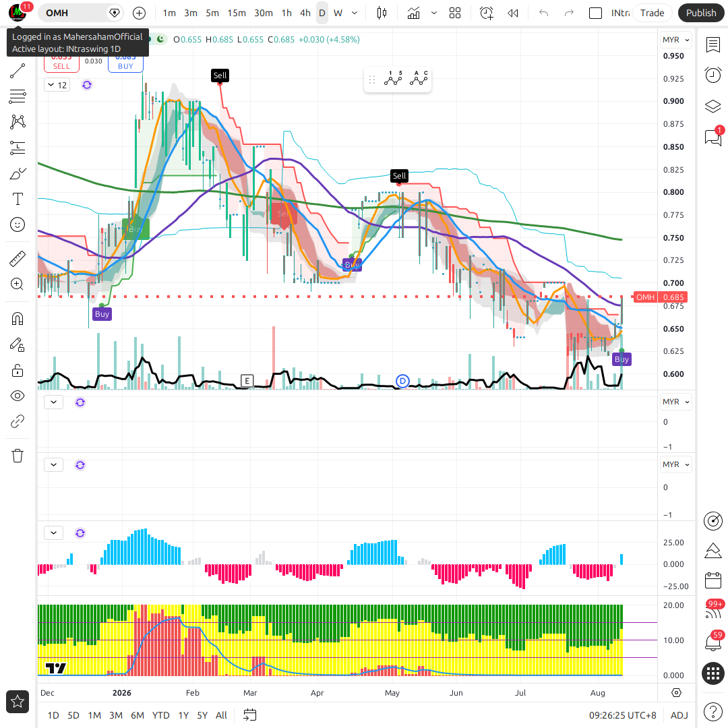Open layout grid selector
The image size is (728, 728).
(x=455, y=13)
